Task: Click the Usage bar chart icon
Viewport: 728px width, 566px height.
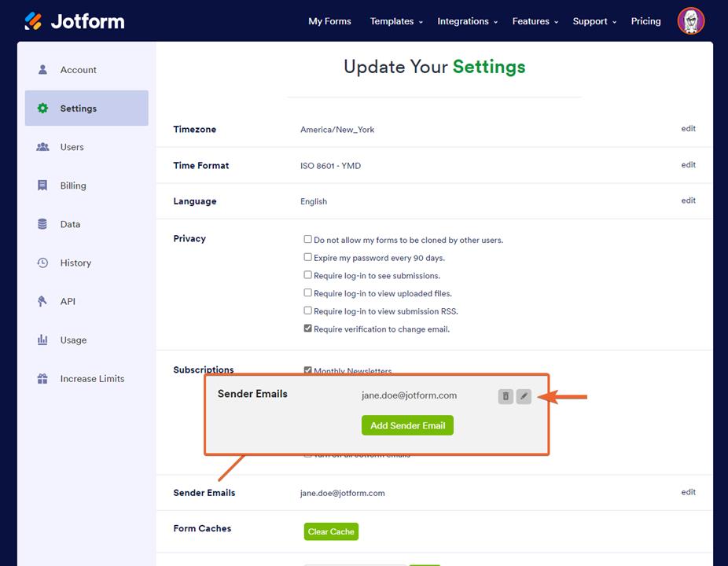Action: tap(42, 340)
